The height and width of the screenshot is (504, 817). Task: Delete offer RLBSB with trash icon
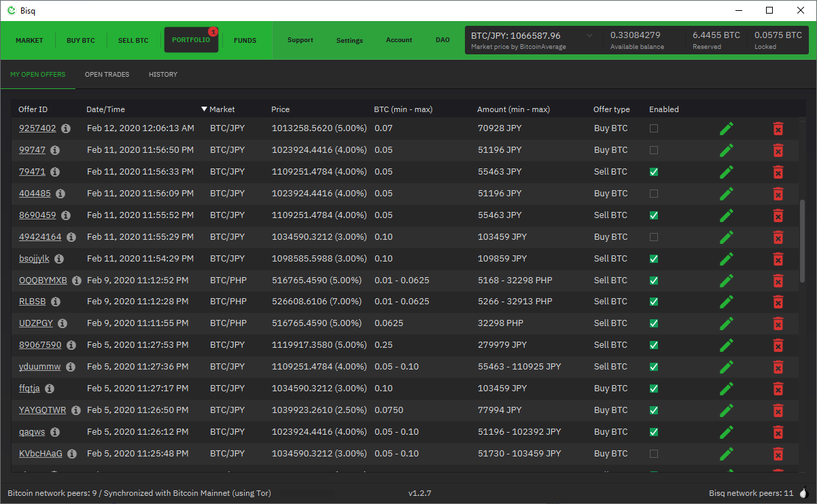pyautogui.click(x=778, y=302)
